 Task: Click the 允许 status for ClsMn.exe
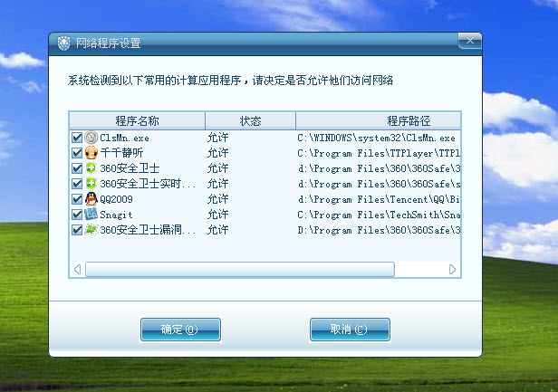[217, 138]
